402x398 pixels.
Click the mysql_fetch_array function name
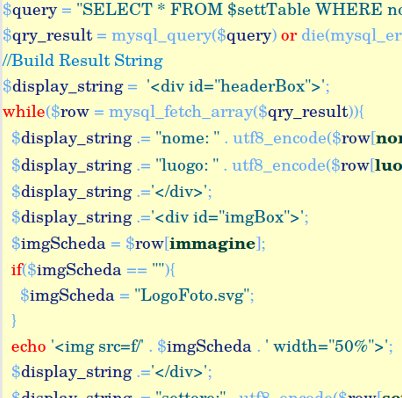point(181,112)
